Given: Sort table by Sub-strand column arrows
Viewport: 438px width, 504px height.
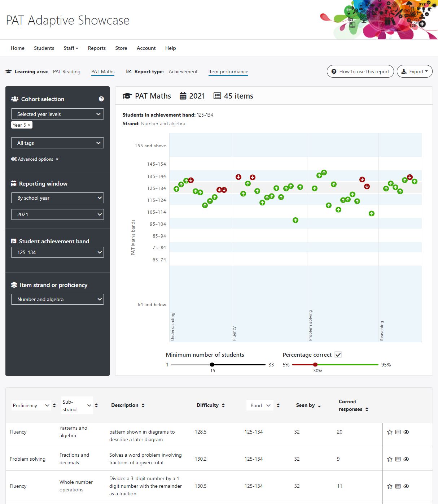Looking at the screenshot, I should click(x=96, y=405).
